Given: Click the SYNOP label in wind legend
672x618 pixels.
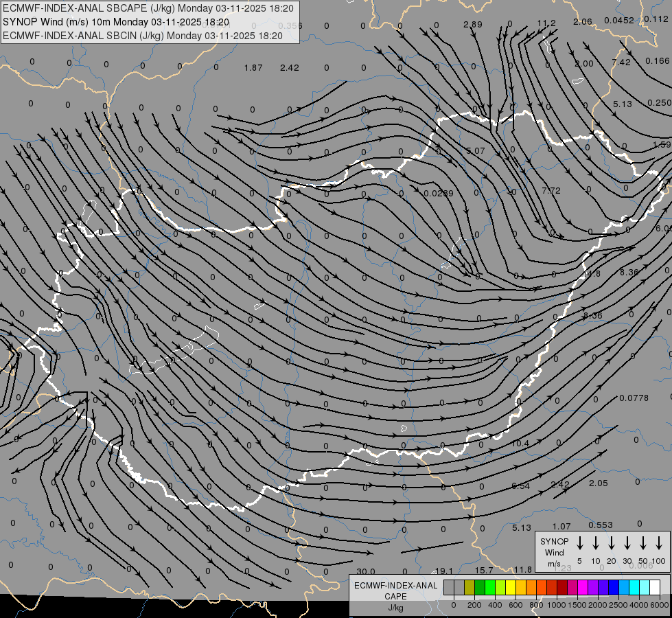Looking at the screenshot, I should [554, 541].
